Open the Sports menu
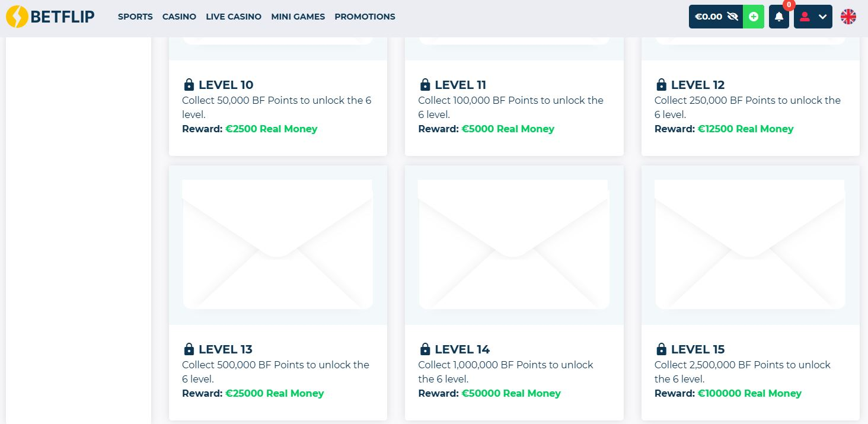Viewport: 868px width, 424px height. pos(135,17)
